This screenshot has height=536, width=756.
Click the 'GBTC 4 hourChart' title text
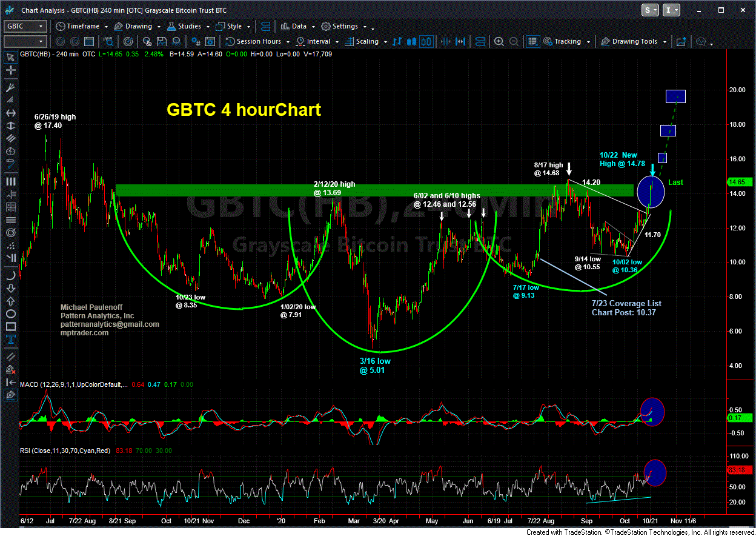[244, 110]
